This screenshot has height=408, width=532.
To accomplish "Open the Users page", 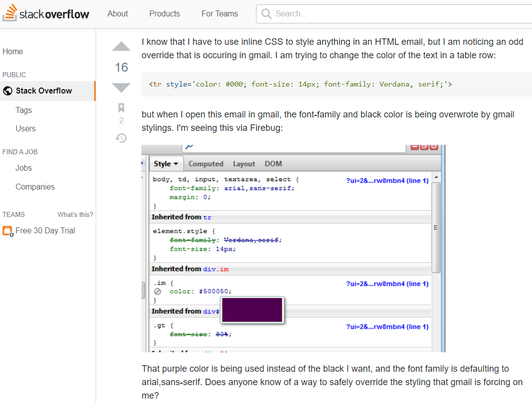I will pos(25,128).
